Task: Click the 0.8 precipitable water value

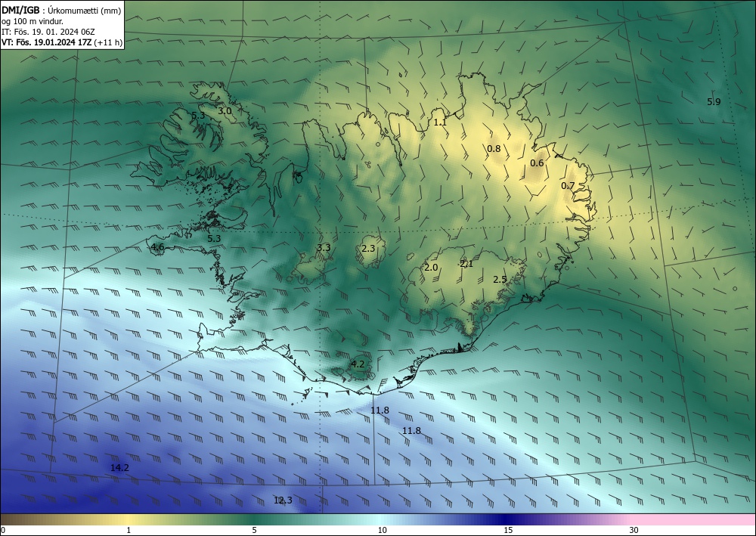Action: coord(494,148)
